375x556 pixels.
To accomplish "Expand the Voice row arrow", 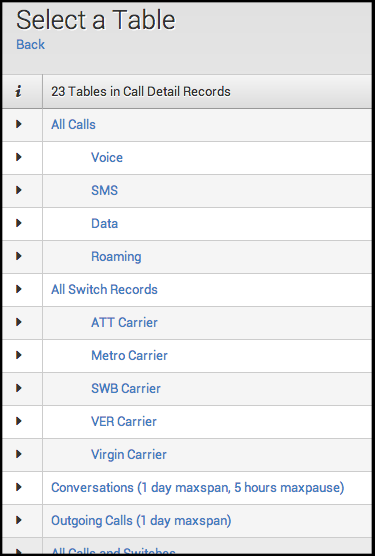I will click(19, 157).
